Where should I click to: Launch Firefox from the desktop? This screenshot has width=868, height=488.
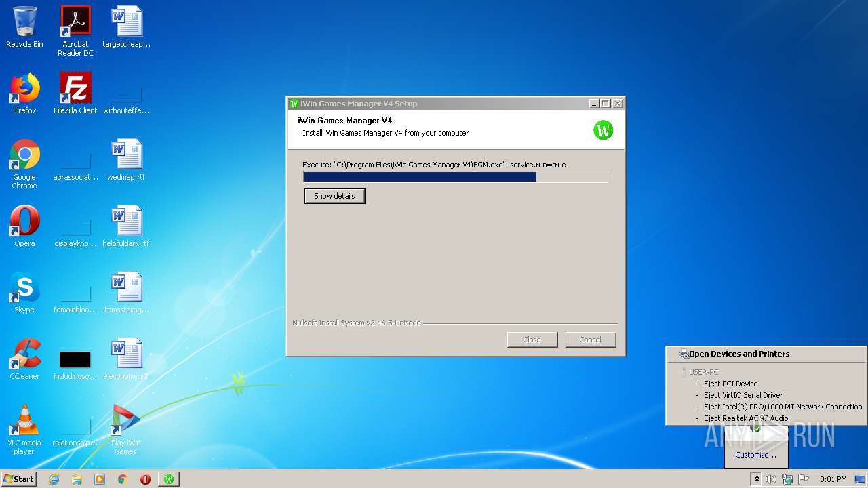coord(24,94)
